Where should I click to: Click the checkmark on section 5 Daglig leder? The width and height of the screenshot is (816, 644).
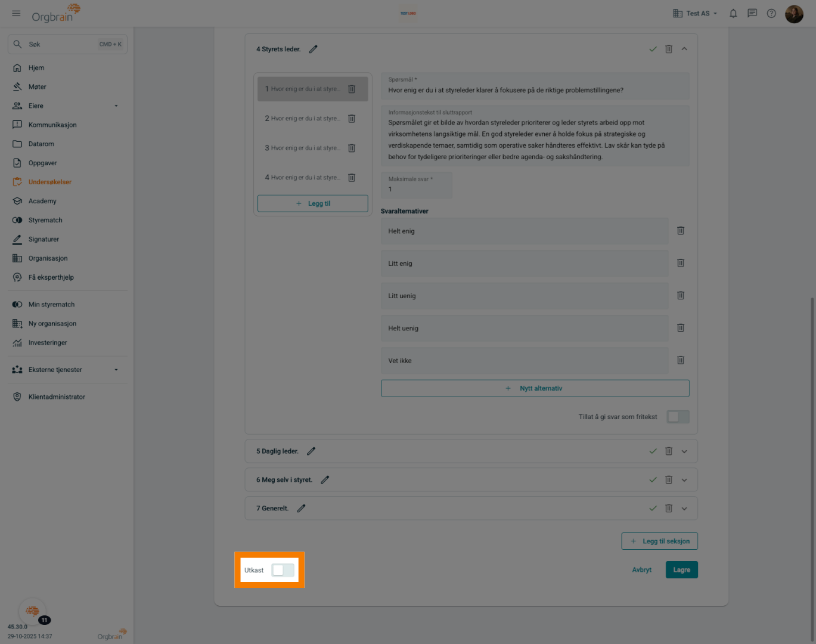(x=653, y=451)
